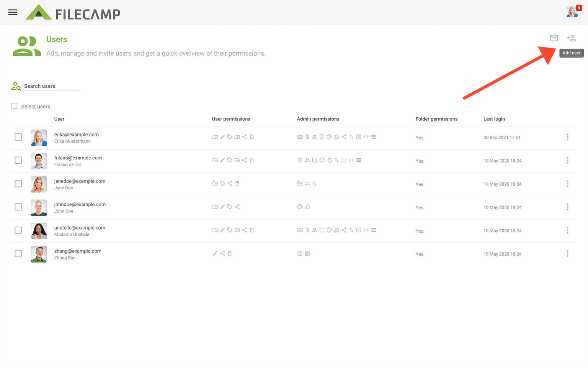This screenshot has height=368, width=588.
Task: Select the zhang@example.com row checkbox
Action: pyautogui.click(x=18, y=254)
